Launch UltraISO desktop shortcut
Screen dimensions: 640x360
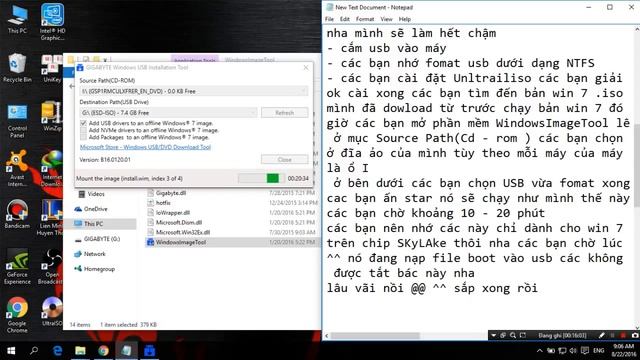52,311
